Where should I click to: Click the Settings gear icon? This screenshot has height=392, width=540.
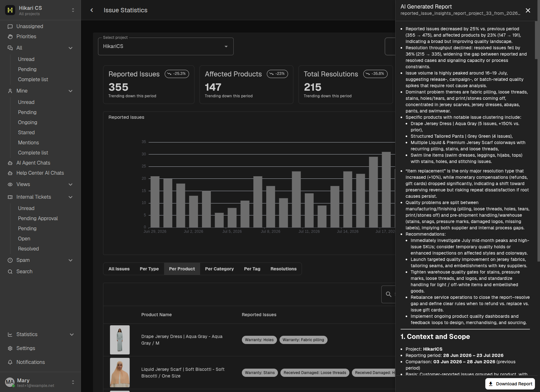click(10, 348)
